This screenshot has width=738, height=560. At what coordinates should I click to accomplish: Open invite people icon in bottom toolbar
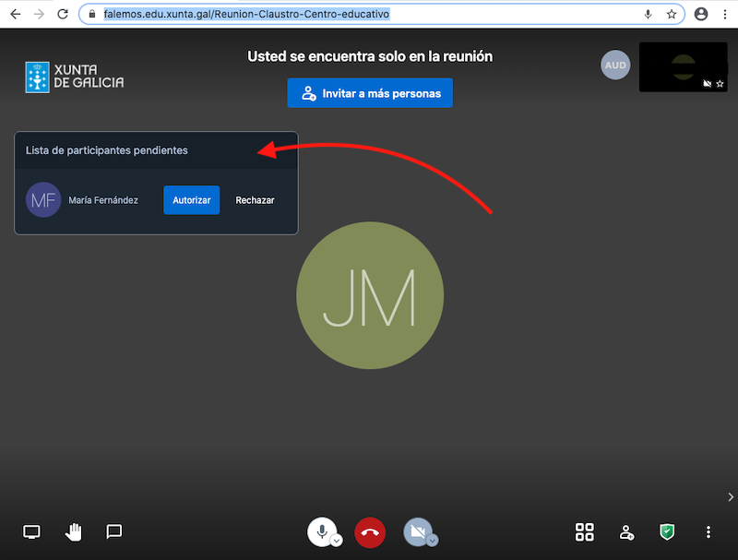pos(626,531)
